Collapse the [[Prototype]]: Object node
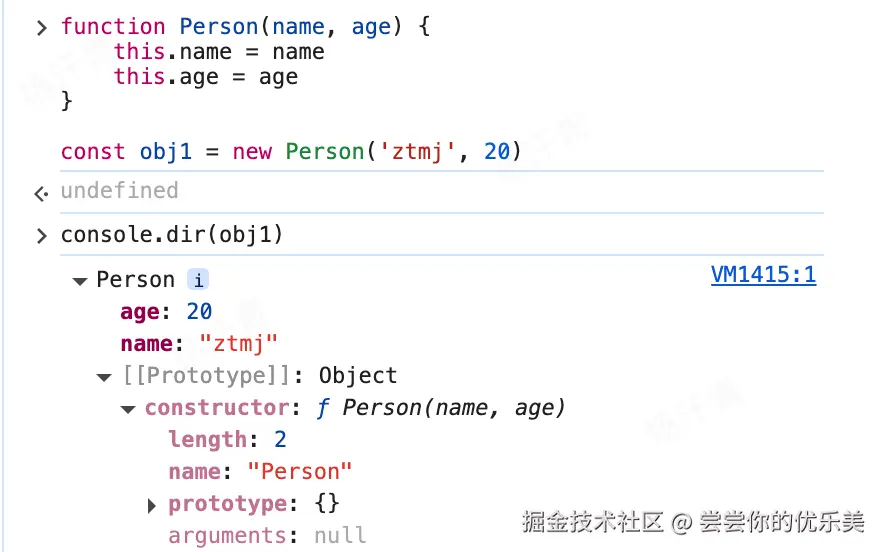882x552 pixels. click(x=104, y=377)
